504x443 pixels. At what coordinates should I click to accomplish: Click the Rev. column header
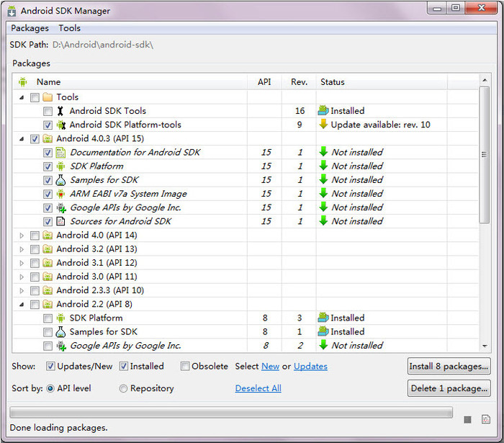(x=299, y=82)
